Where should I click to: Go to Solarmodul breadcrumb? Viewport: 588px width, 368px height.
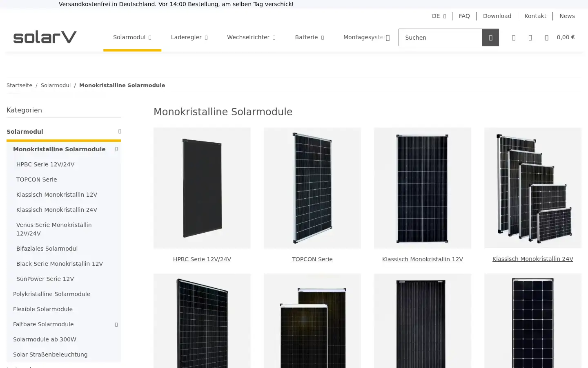tap(56, 85)
